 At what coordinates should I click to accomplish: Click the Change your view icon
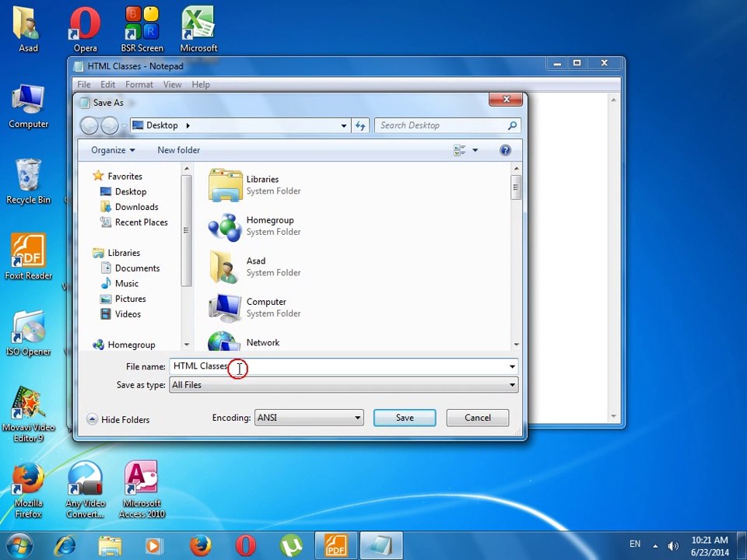pyautogui.click(x=460, y=150)
